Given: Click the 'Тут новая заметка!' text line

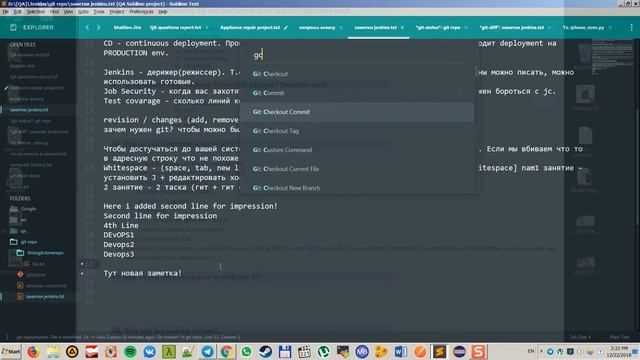Looking at the screenshot, I should [142, 273].
